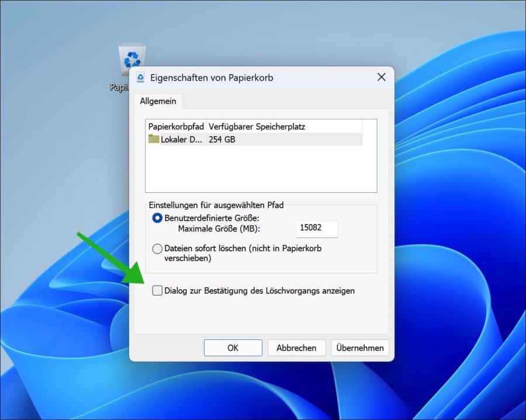Open the Papierkorb desktop icon
Screen dimensions: 526x420
click(133, 58)
